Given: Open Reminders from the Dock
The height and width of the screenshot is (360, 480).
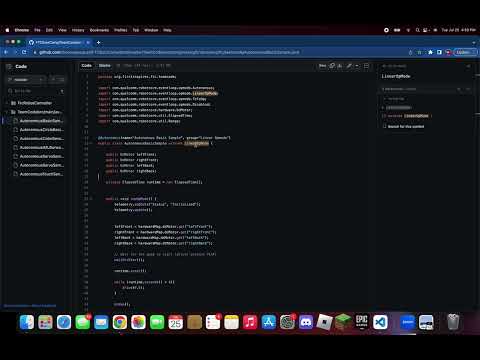Looking at the screenshot, I should (213, 322).
